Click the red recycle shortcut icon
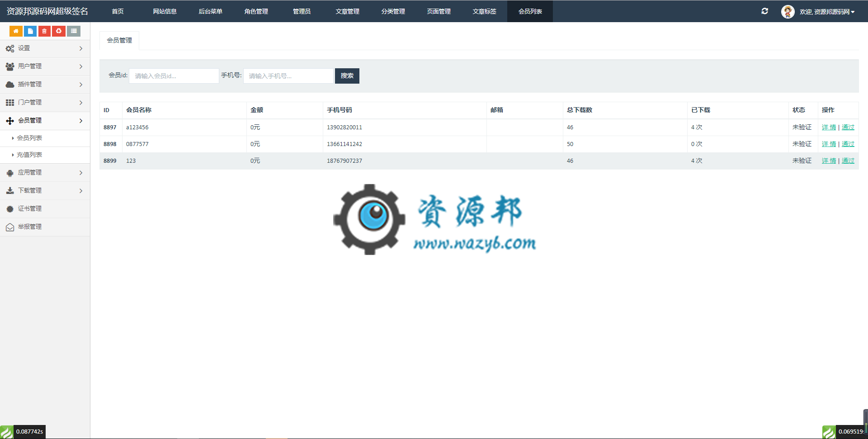The height and width of the screenshot is (439, 868). click(x=59, y=31)
